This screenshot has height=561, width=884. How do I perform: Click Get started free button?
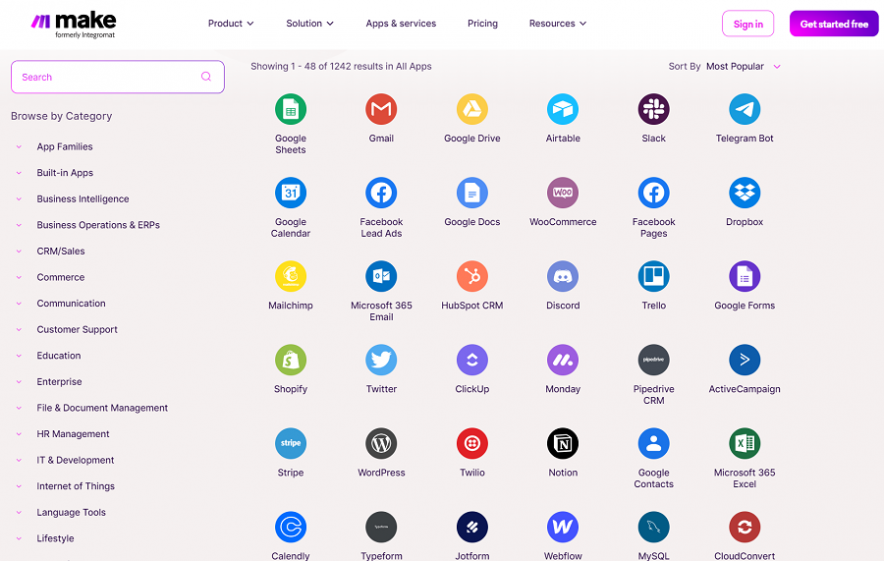pos(834,24)
